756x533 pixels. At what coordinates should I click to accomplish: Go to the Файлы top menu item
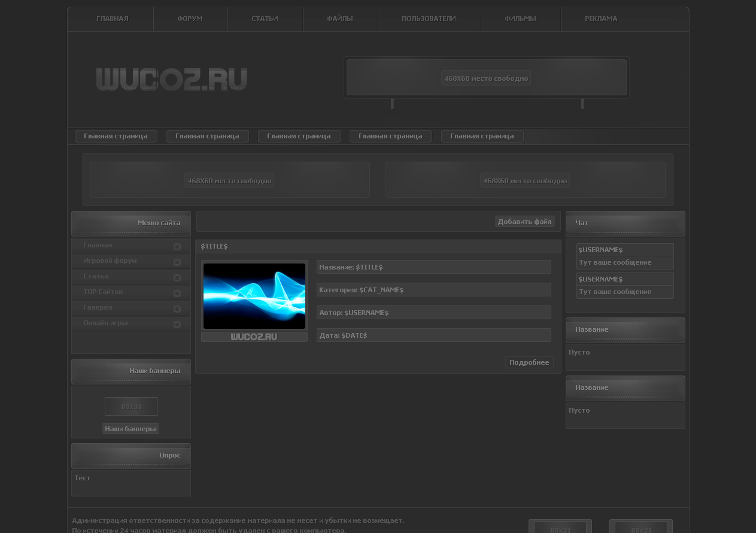(x=340, y=19)
